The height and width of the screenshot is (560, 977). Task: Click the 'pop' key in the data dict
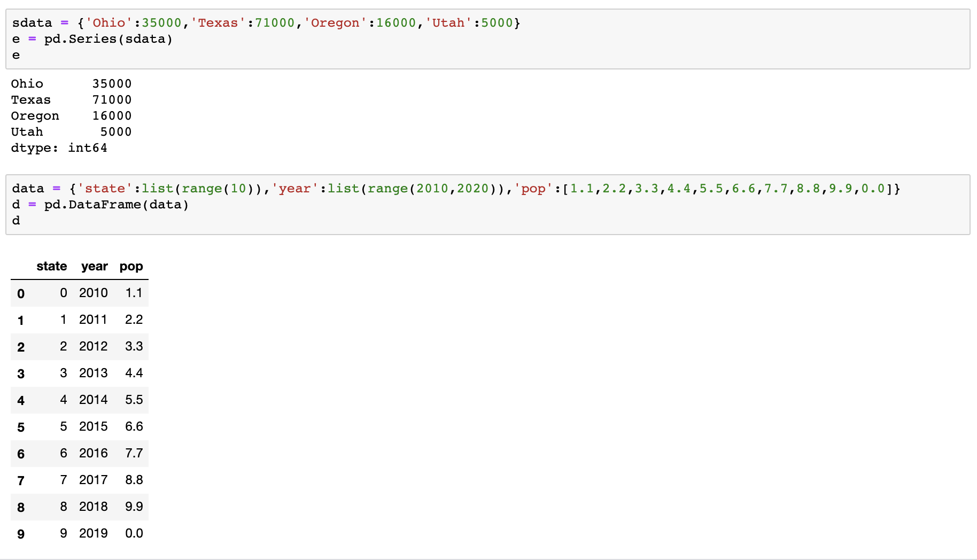(x=533, y=189)
